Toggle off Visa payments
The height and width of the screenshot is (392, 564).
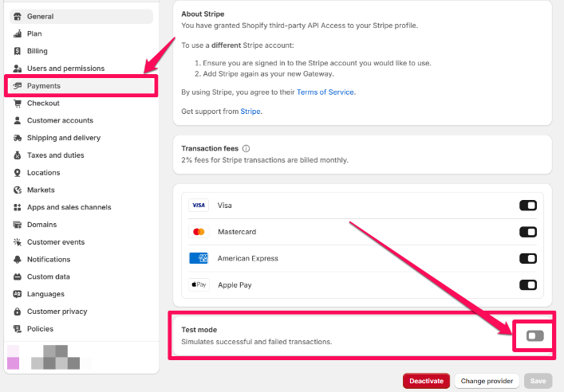pyautogui.click(x=527, y=206)
